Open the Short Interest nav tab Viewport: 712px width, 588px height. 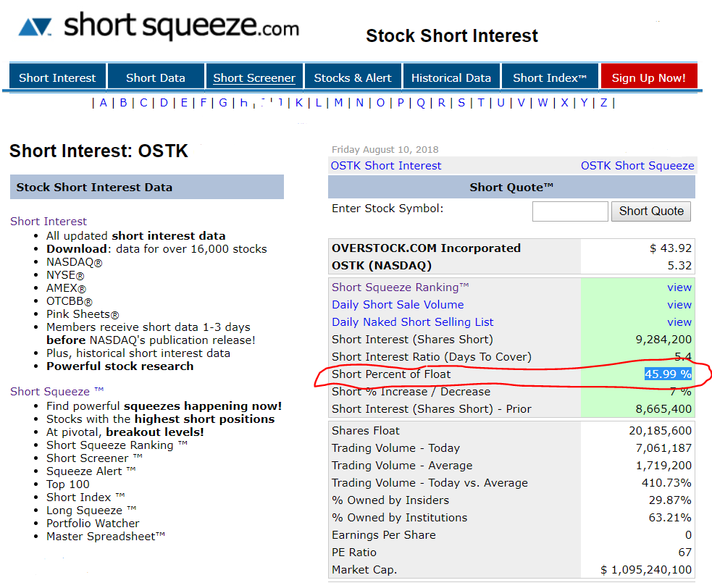coord(57,77)
